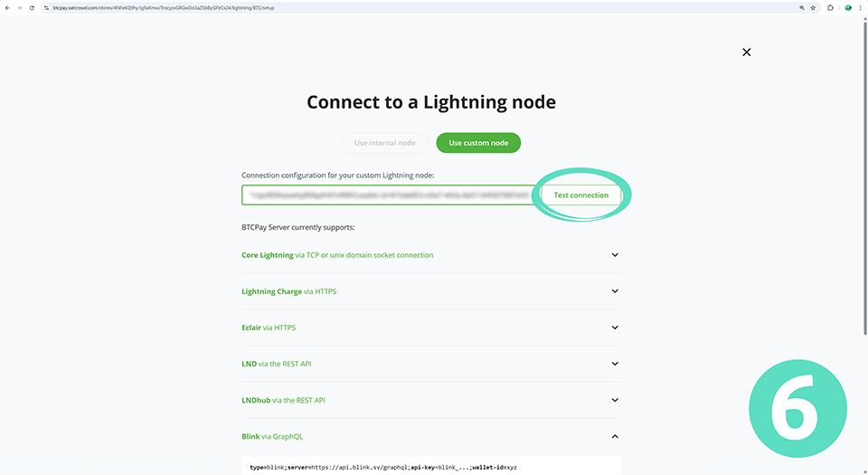868x475 pixels.
Task: Bookmark this page with the star
Action: (814, 7)
